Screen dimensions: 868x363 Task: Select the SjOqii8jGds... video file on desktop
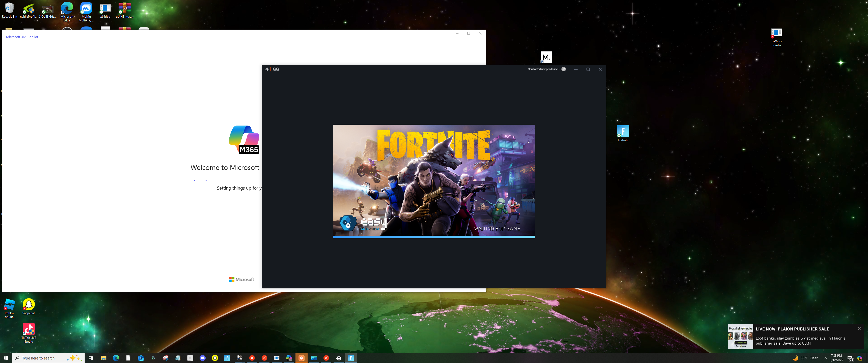(x=47, y=10)
